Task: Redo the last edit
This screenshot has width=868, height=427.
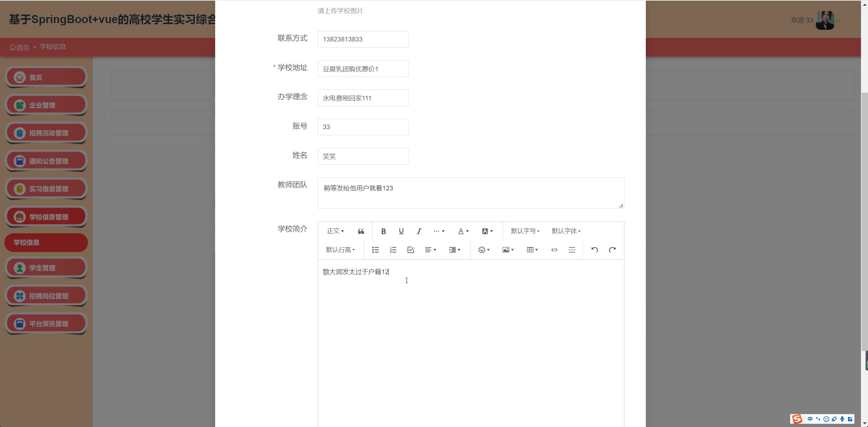Action: 612,250
